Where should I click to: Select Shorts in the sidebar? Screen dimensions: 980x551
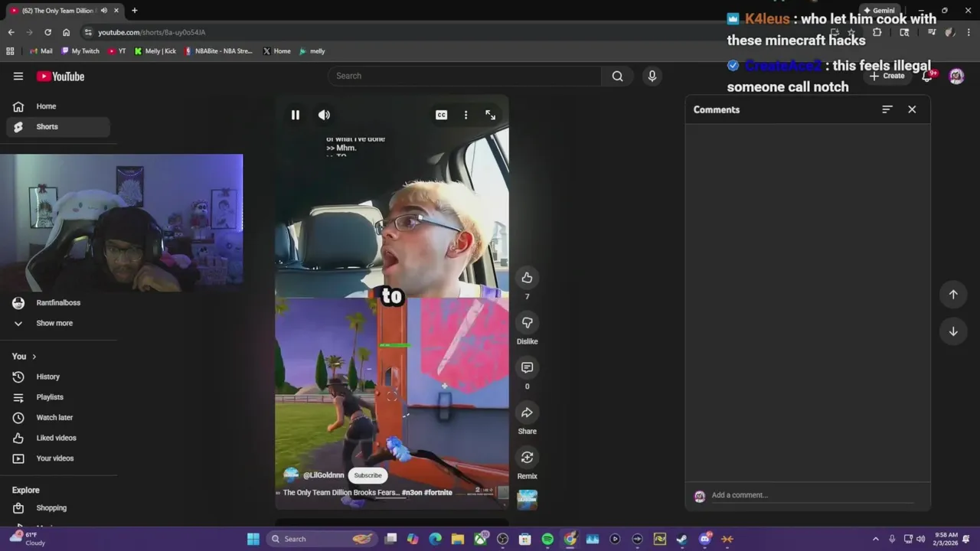(x=57, y=127)
